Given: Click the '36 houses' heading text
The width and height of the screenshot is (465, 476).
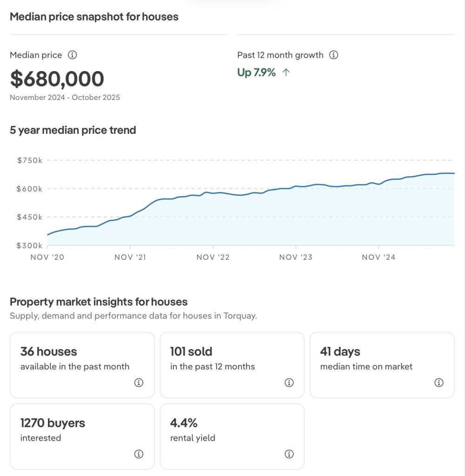Looking at the screenshot, I should [49, 351].
